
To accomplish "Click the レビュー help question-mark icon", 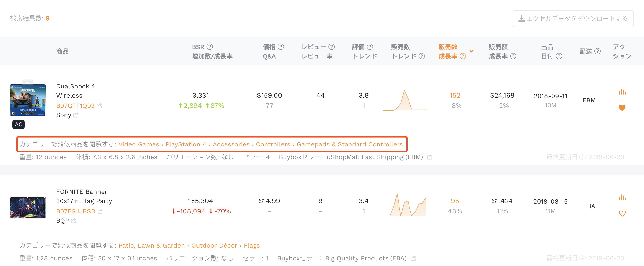I will pos(331,47).
